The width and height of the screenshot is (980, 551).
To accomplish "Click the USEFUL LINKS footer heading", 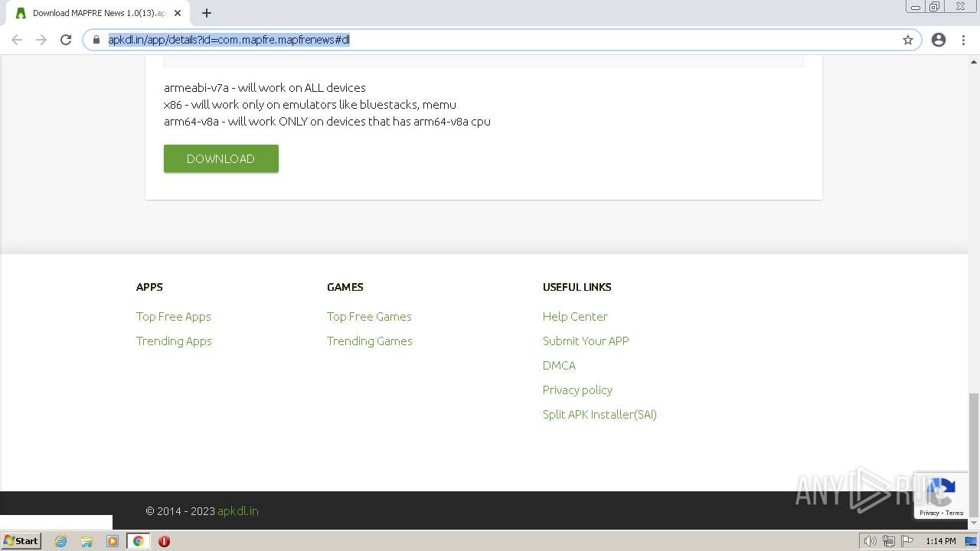I will pyautogui.click(x=577, y=287).
